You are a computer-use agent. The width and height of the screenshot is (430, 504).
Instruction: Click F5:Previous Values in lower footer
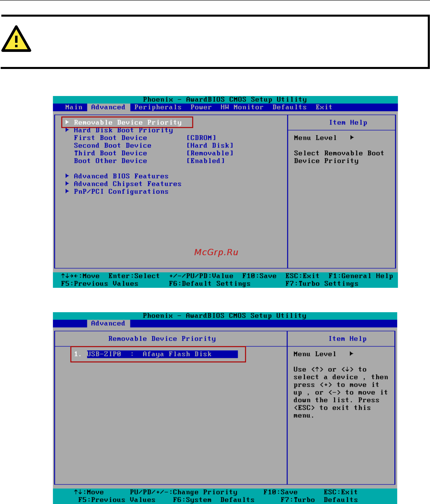117,500
